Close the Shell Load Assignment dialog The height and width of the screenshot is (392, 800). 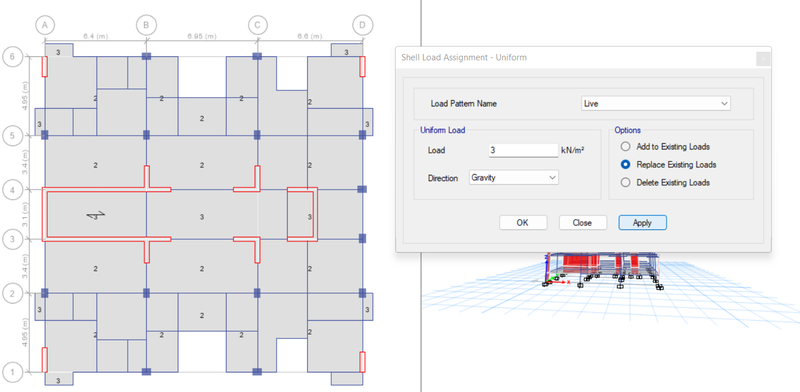pos(763,59)
